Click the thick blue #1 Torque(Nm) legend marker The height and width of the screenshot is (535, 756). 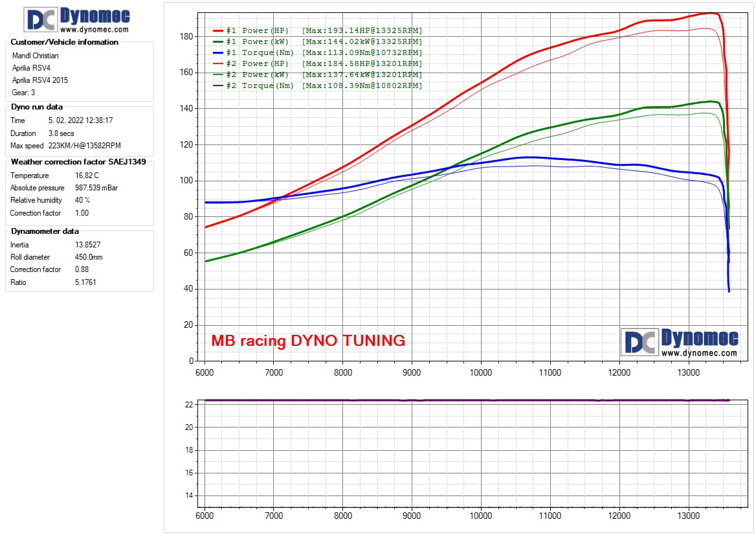pyautogui.click(x=217, y=52)
